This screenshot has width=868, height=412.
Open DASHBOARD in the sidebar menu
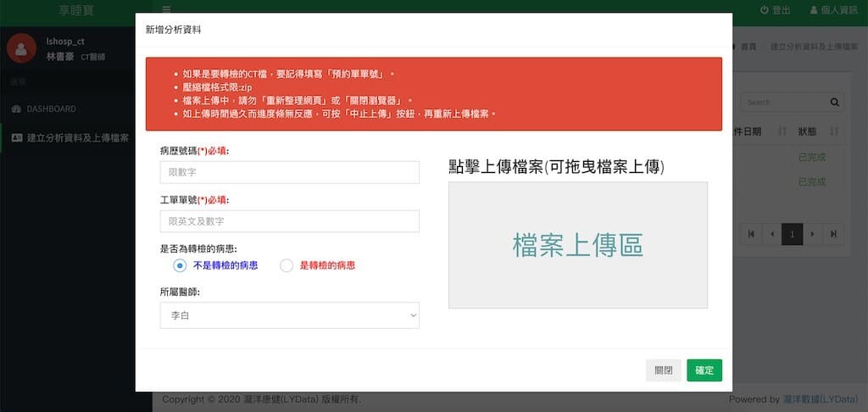(51, 109)
